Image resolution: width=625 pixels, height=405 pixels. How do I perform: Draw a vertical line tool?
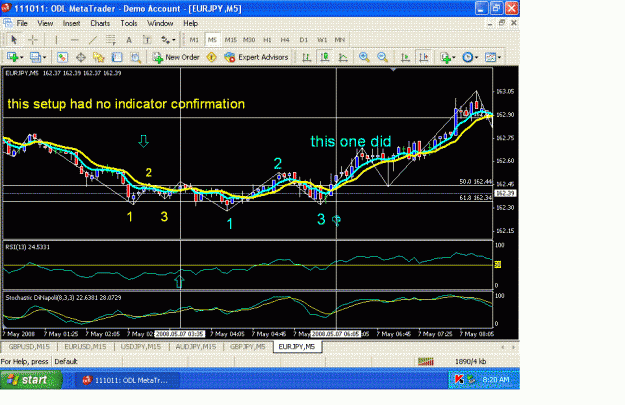[x=56, y=39]
